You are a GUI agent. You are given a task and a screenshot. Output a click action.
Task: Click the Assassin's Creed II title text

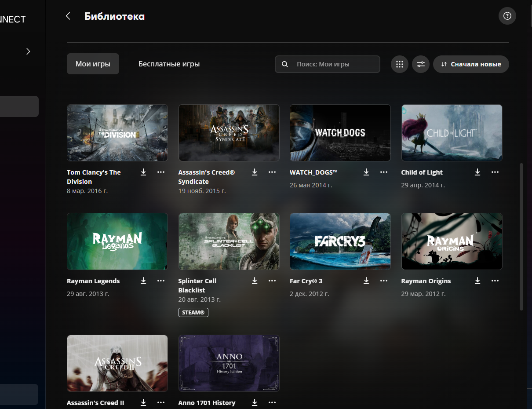(95, 403)
